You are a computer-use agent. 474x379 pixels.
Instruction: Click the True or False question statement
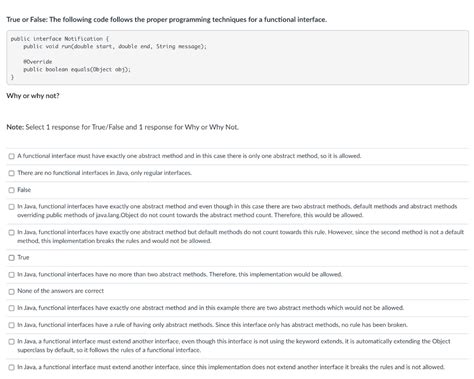(167, 19)
